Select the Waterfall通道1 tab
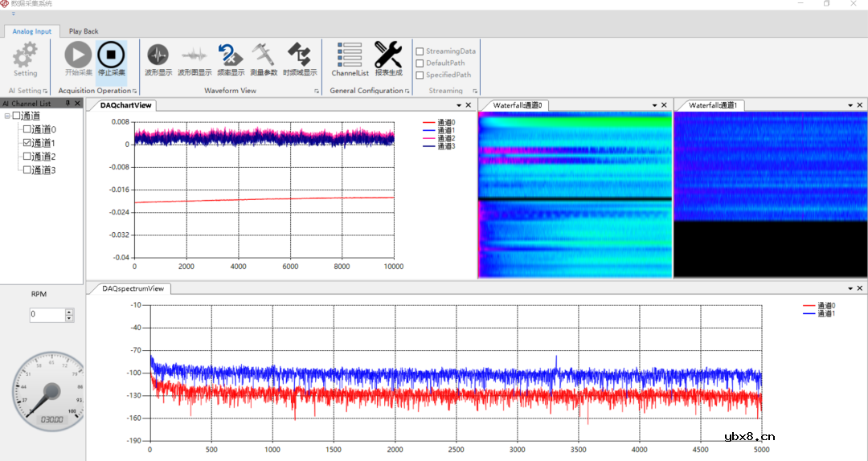Screen dimensions: 868x461 pyautogui.click(x=712, y=105)
